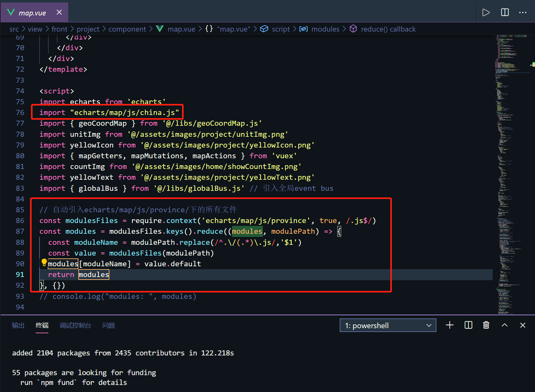Open the script breadcrumb dropdown
535x392 pixels.
[281, 29]
